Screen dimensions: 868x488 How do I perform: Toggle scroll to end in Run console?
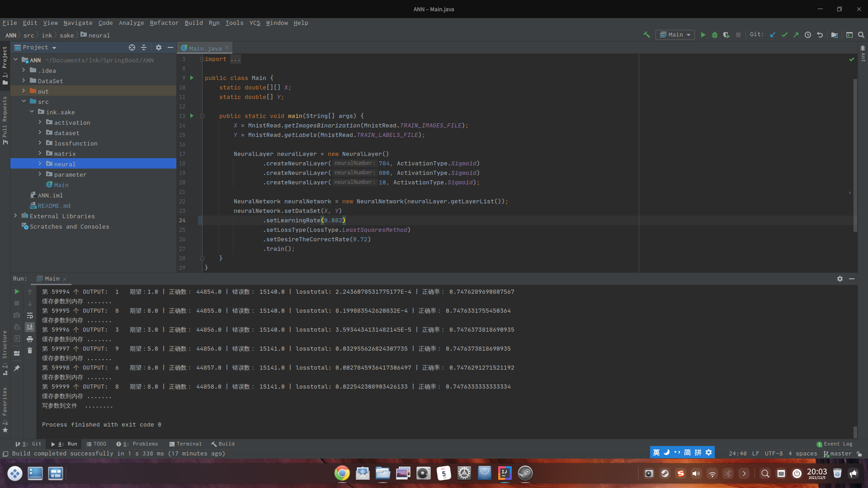30,327
